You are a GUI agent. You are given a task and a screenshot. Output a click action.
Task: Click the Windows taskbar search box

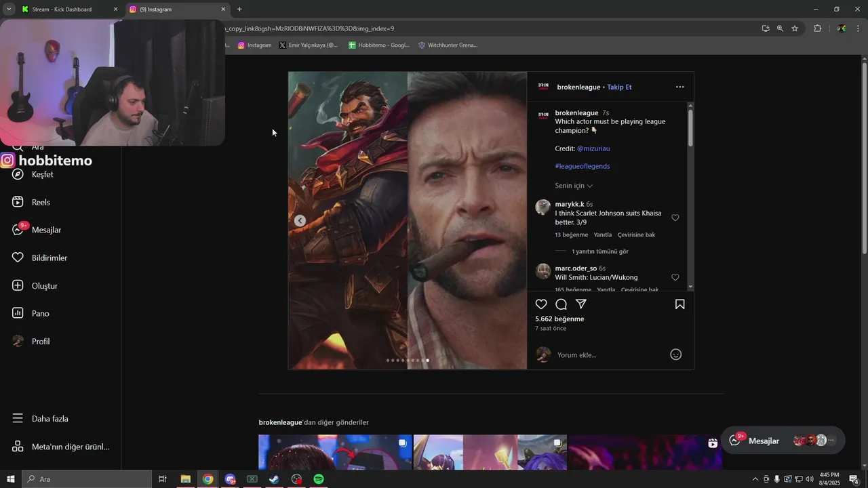[86, 479]
